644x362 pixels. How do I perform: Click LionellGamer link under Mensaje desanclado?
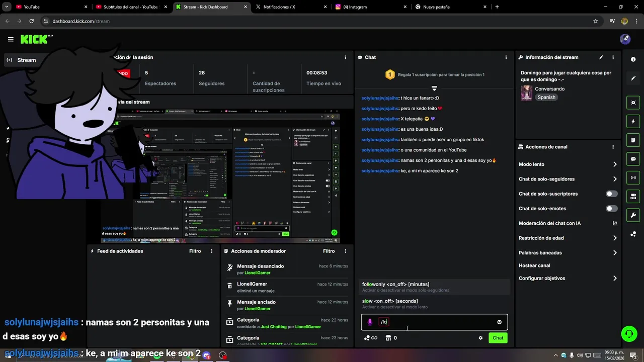coord(257,273)
